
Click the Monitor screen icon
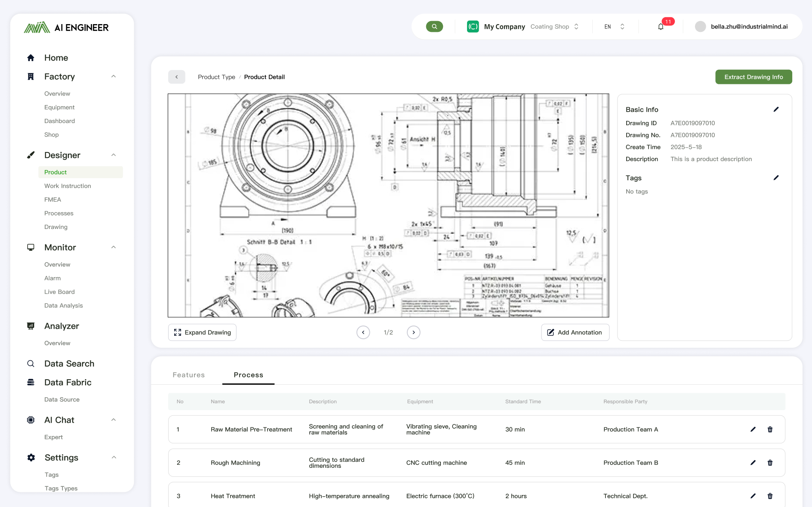pos(31,247)
